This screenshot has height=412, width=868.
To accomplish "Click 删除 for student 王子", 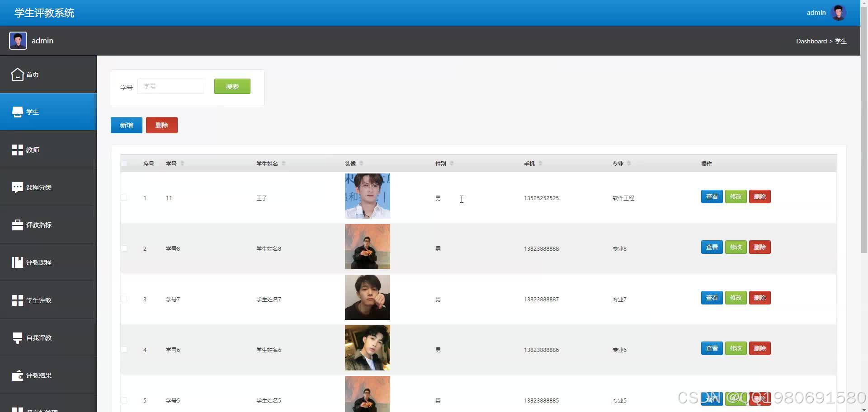I will (x=760, y=197).
